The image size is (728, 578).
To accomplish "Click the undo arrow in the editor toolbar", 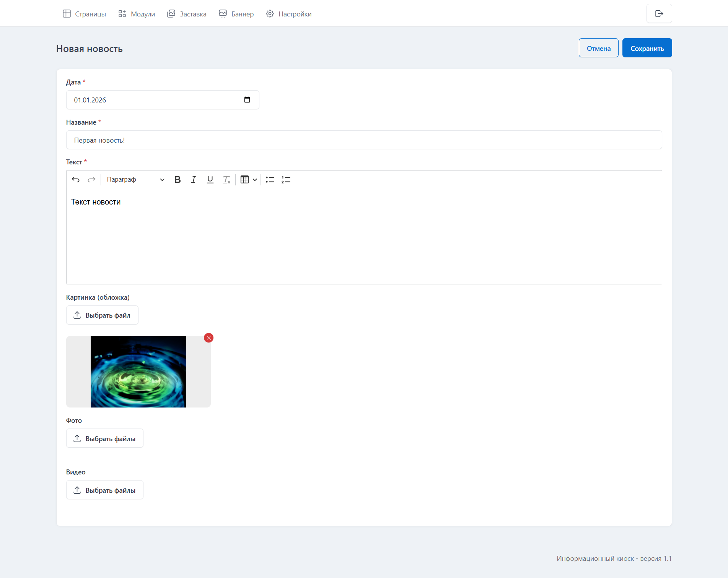I will [76, 180].
